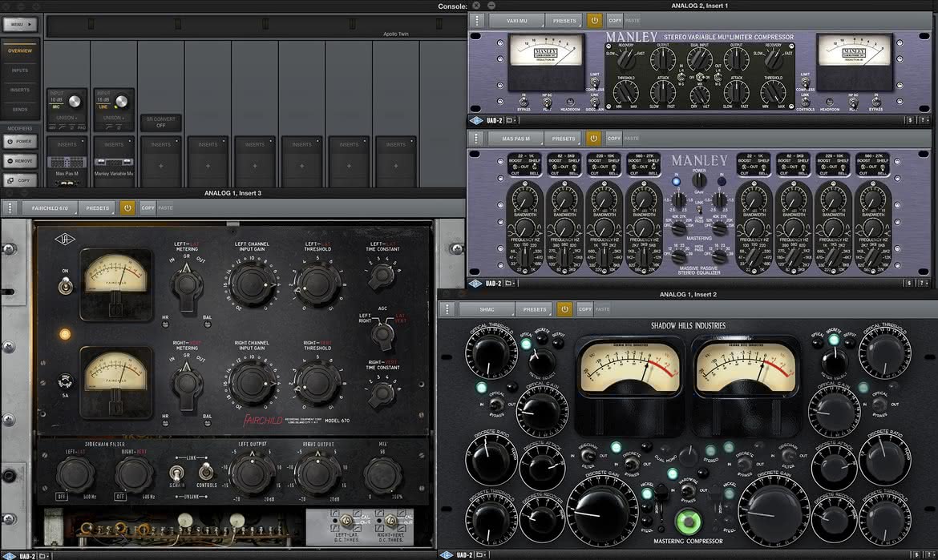Open the Console Menu button

click(20, 25)
